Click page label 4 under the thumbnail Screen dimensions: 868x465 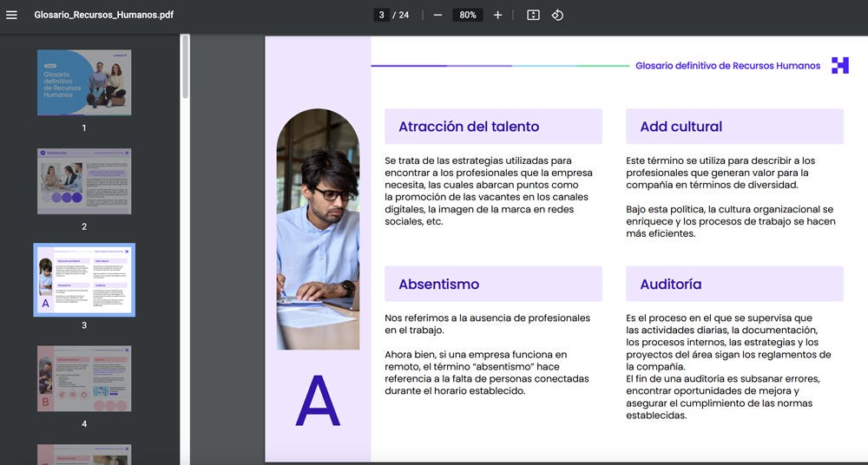tap(84, 424)
